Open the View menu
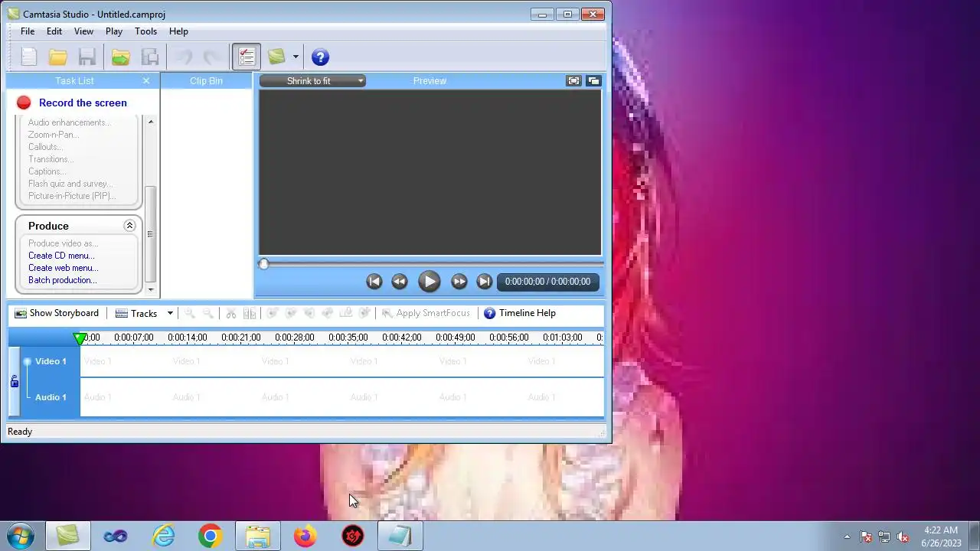Viewport: 980px width, 551px height. point(83,31)
